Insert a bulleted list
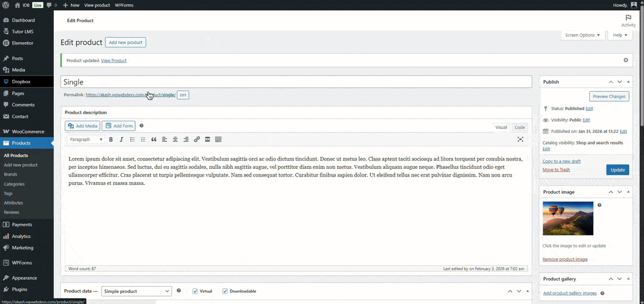The width and height of the screenshot is (644, 304). click(132, 139)
